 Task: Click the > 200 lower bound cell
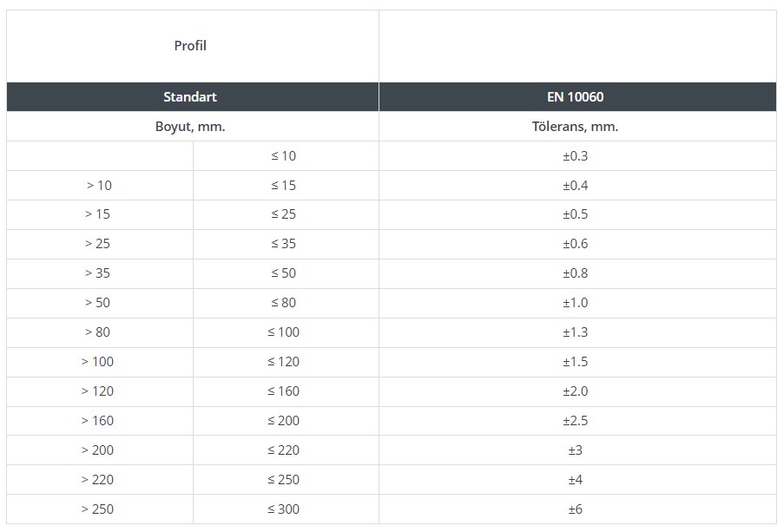click(x=98, y=450)
